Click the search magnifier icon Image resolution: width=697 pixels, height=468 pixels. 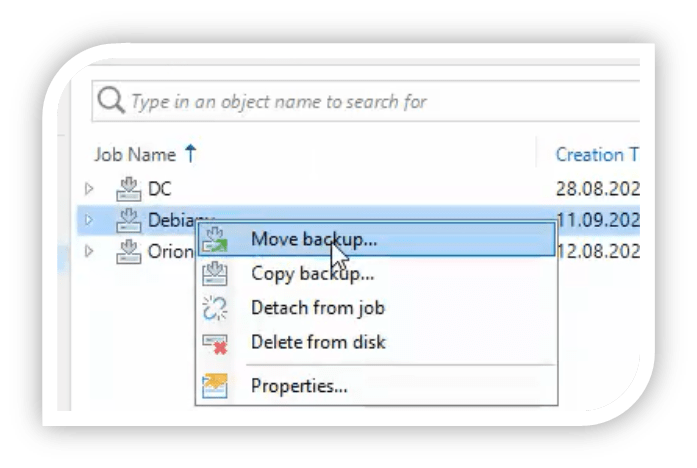(110, 101)
